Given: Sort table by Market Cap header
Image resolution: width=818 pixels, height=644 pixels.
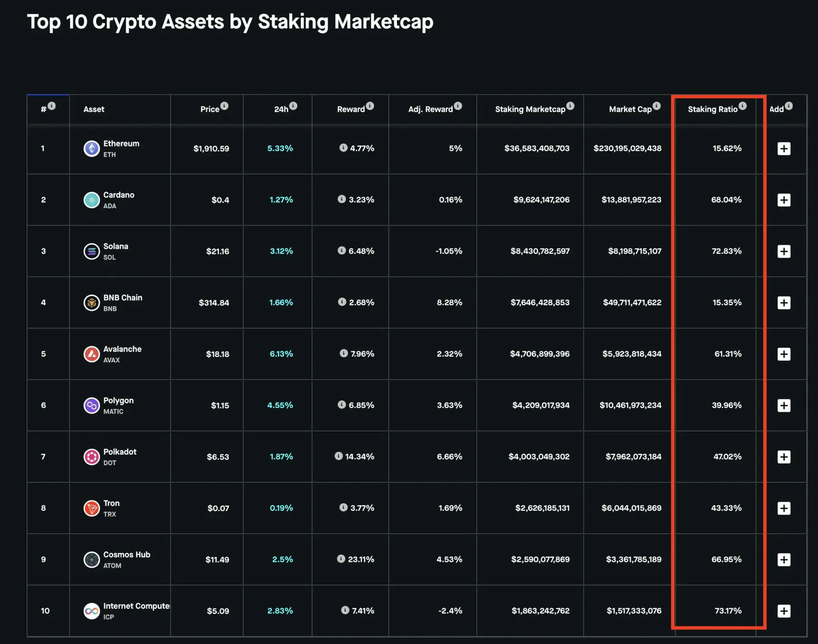Looking at the screenshot, I should coord(631,109).
